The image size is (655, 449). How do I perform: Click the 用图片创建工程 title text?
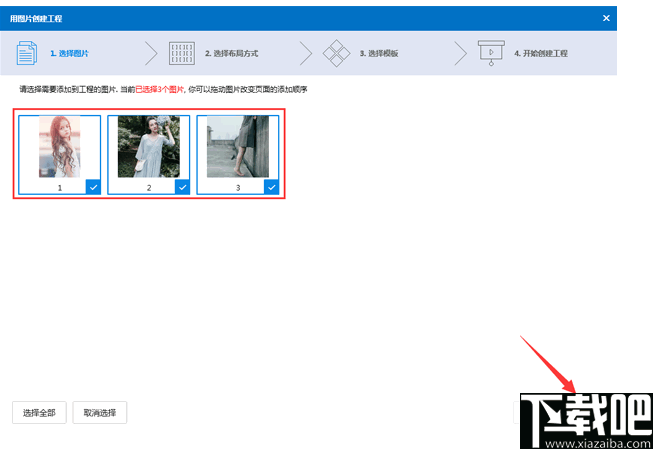[x=36, y=18]
